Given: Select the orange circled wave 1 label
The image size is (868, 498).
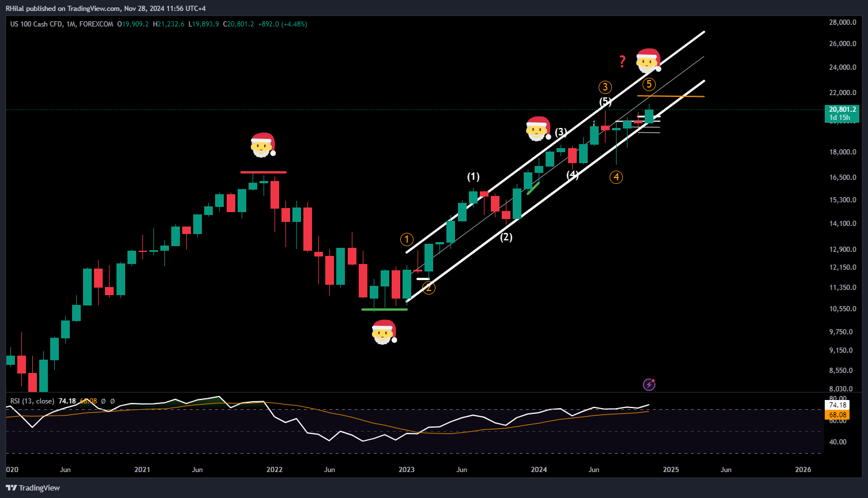Looking at the screenshot, I should (407, 239).
